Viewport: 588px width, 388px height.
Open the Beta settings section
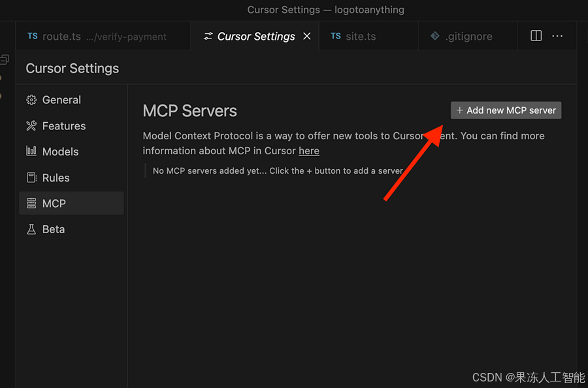pyautogui.click(x=71, y=229)
